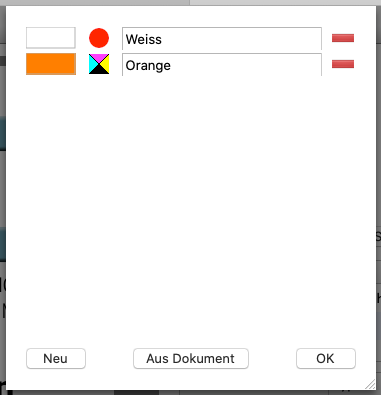This screenshot has height=395, width=381.
Task: Click the red spot color icon for Weiss
Action: pos(99,38)
